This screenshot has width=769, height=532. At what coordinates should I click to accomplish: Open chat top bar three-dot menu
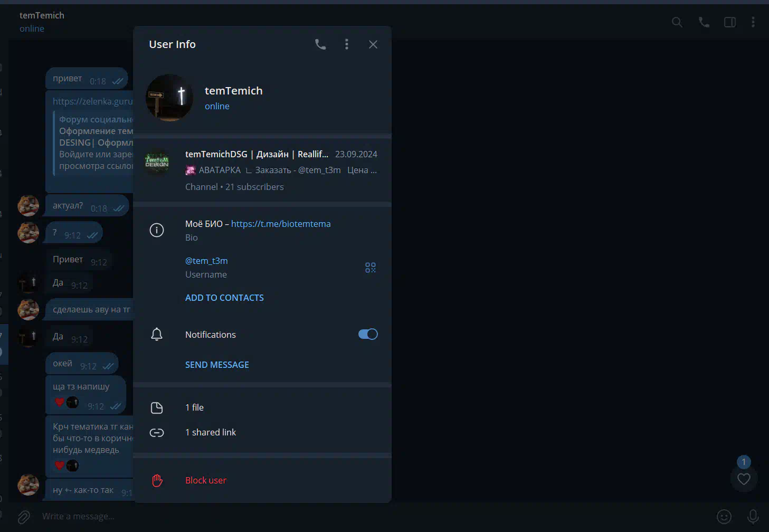point(753,22)
